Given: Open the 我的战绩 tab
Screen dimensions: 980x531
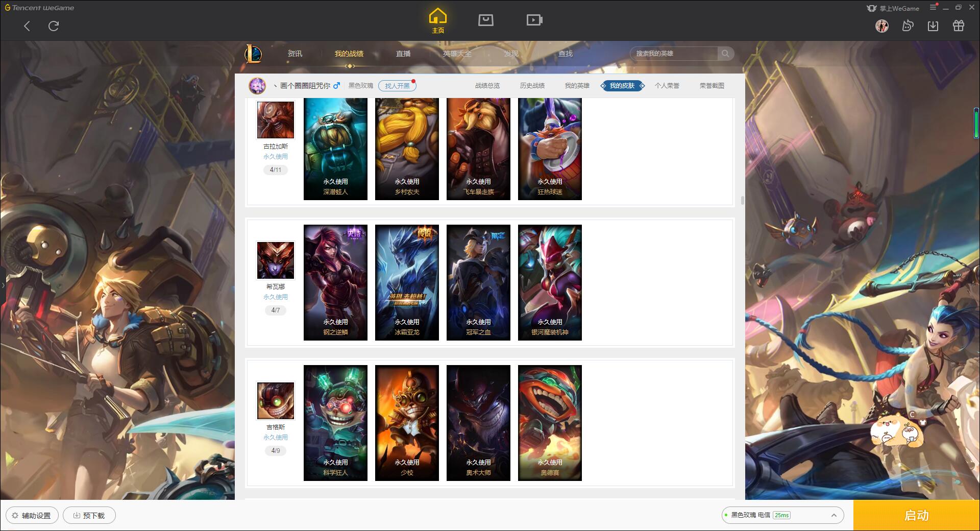Looking at the screenshot, I should [349, 54].
